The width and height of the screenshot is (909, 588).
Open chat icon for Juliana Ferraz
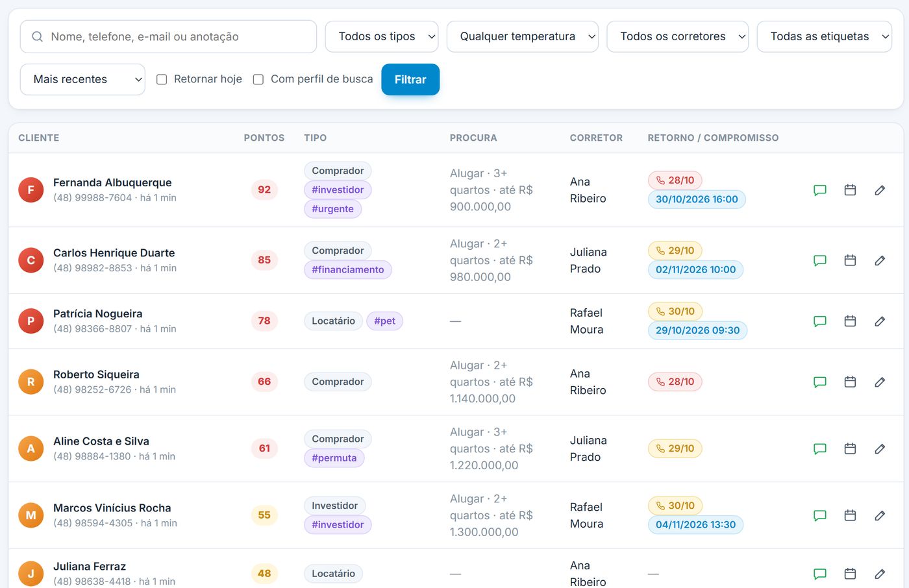tap(820, 574)
